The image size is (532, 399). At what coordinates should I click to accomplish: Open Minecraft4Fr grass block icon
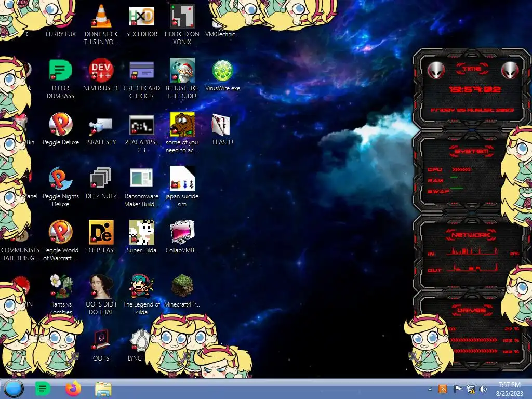click(x=182, y=286)
